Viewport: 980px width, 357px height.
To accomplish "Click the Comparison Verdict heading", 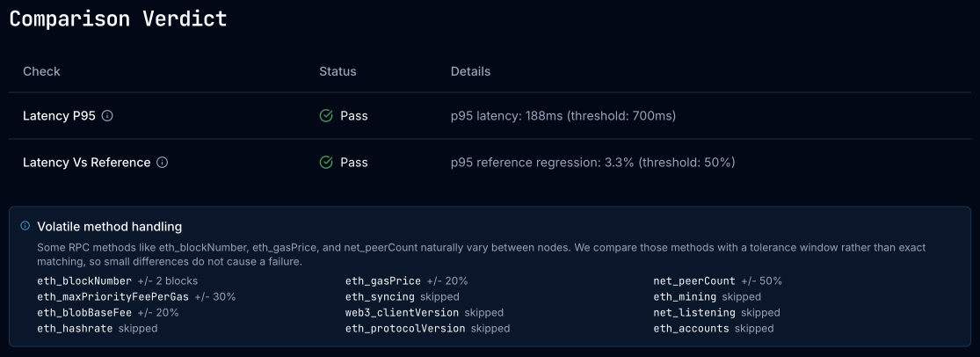I will click(x=118, y=18).
